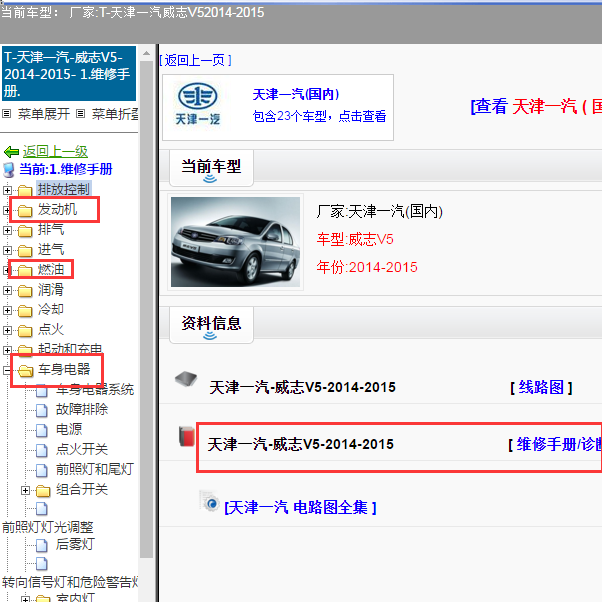
Task: Expand the 起动和充电 tree node
Action: (7, 351)
